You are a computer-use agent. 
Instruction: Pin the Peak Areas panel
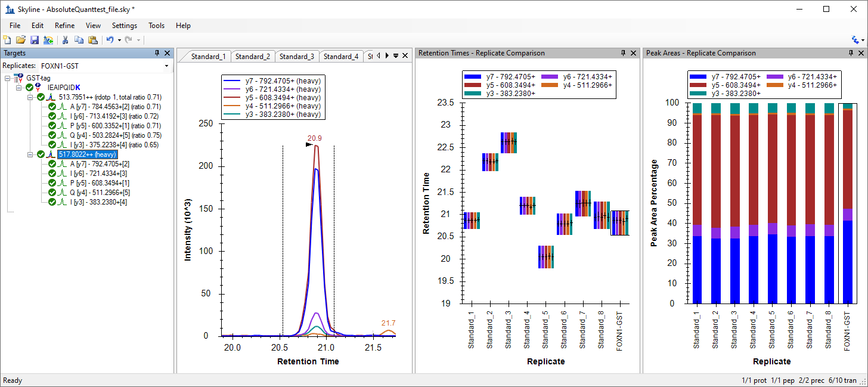pos(851,53)
